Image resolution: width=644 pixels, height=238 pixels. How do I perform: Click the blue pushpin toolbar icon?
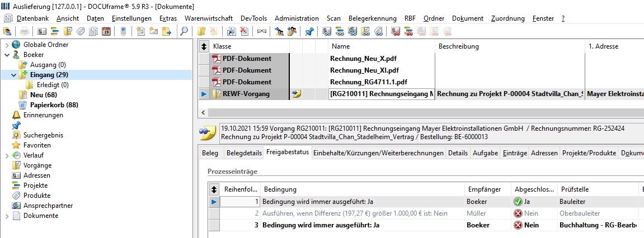click(309, 31)
